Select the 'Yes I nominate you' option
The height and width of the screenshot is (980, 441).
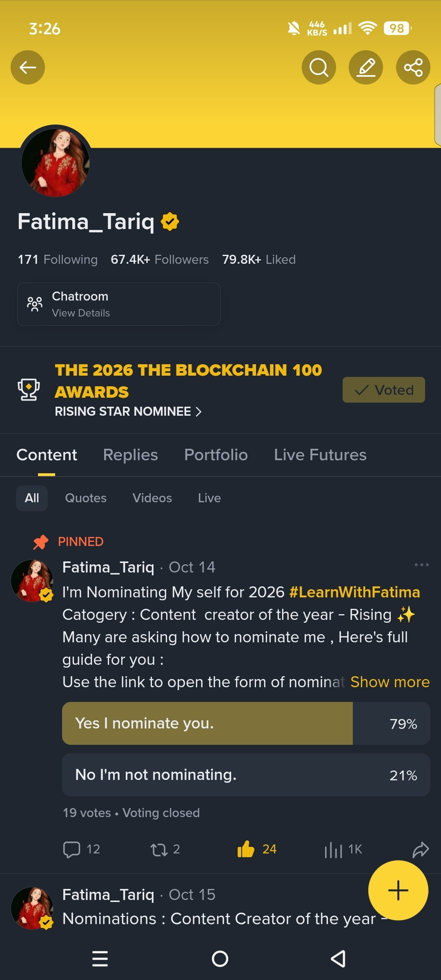point(246,723)
